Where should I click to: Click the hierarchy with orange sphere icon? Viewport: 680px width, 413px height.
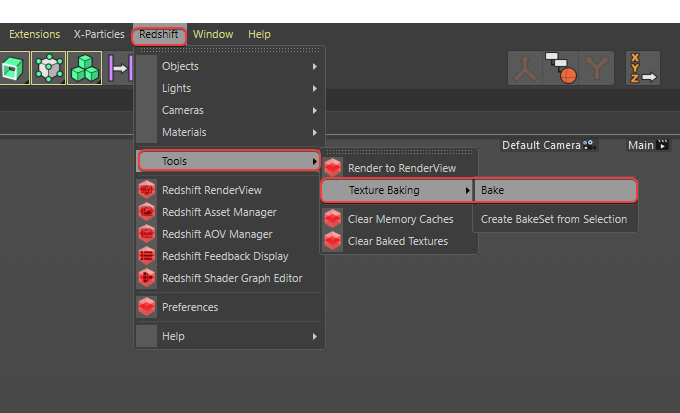(x=561, y=68)
